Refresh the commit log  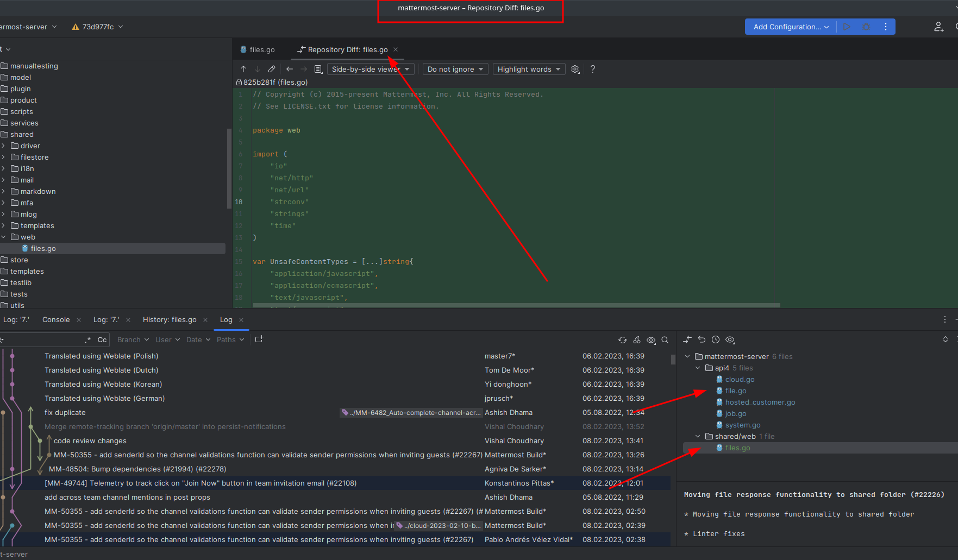click(622, 339)
